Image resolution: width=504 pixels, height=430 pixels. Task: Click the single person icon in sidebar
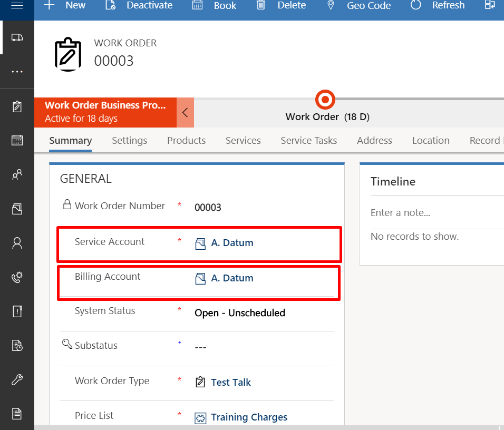click(17, 243)
